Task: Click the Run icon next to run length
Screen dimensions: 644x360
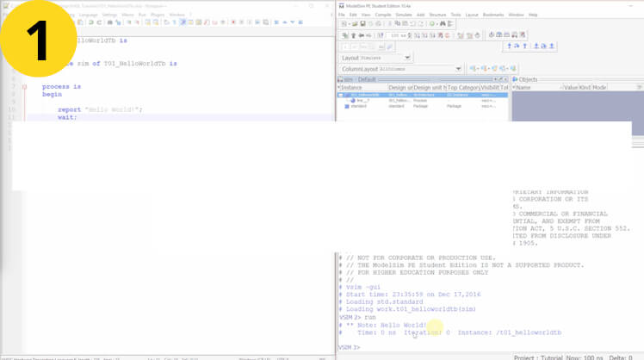Action: [418, 35]
